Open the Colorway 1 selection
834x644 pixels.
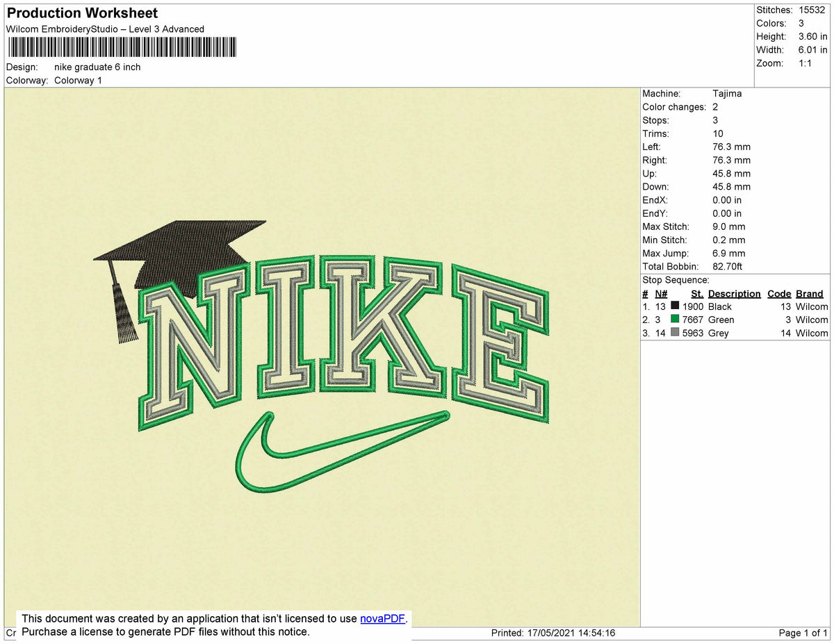[78, 80]
